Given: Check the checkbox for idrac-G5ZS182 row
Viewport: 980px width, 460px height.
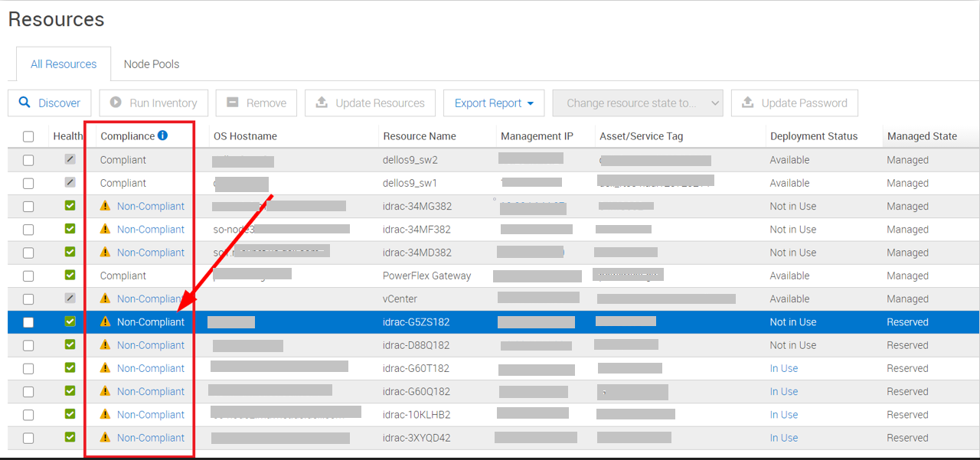Looking at the screenshot, I should pos(28,322).
